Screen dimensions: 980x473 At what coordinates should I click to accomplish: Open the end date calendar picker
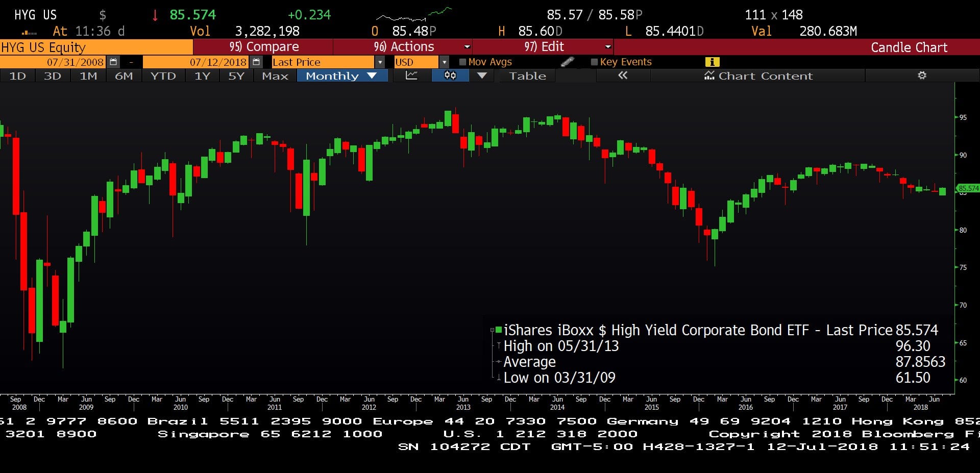tap(256, 62)
